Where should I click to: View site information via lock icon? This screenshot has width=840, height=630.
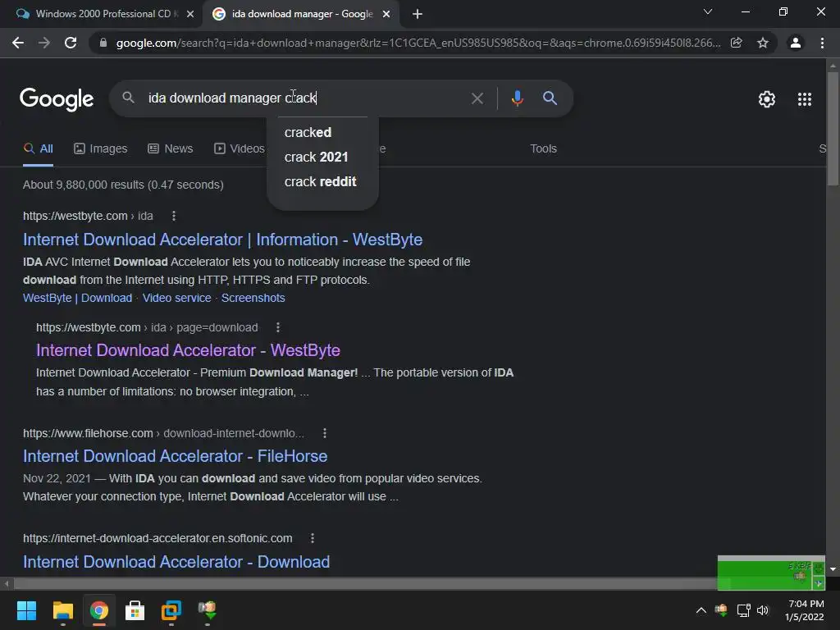click(103, 43)
